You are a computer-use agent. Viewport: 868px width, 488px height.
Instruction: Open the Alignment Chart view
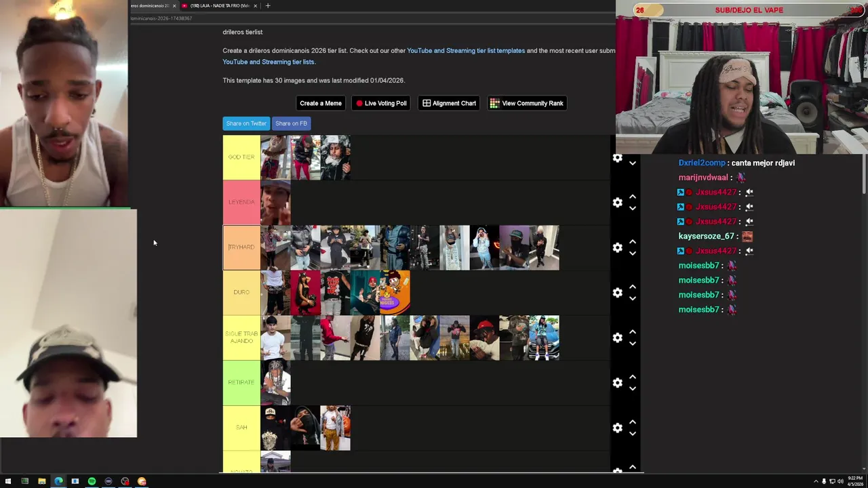click(x=449, y=103)
